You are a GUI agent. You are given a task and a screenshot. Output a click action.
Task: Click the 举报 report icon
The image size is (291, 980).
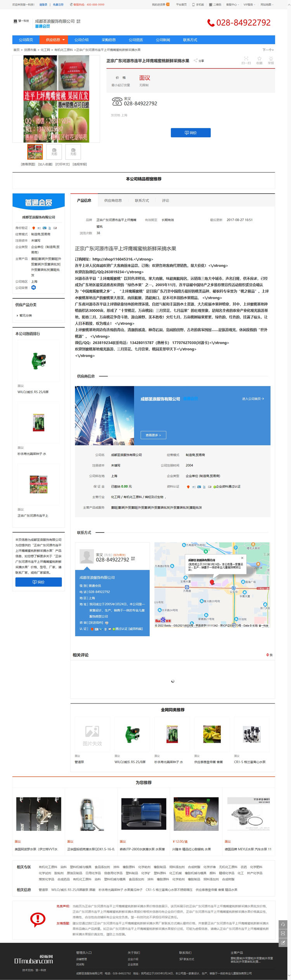pos(271,58)
